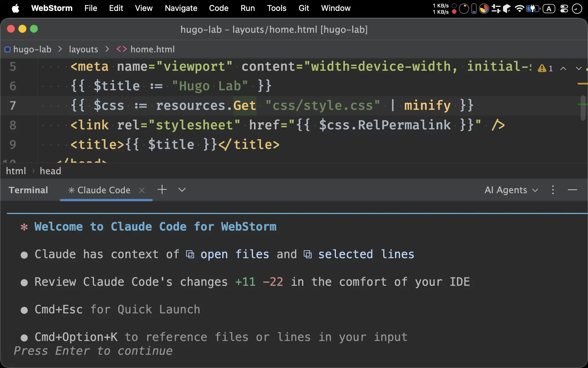The width and height of the screenshot is (588, 368).
Task: Hide the Terminal tool window
Action: click(x=572, y=190)
